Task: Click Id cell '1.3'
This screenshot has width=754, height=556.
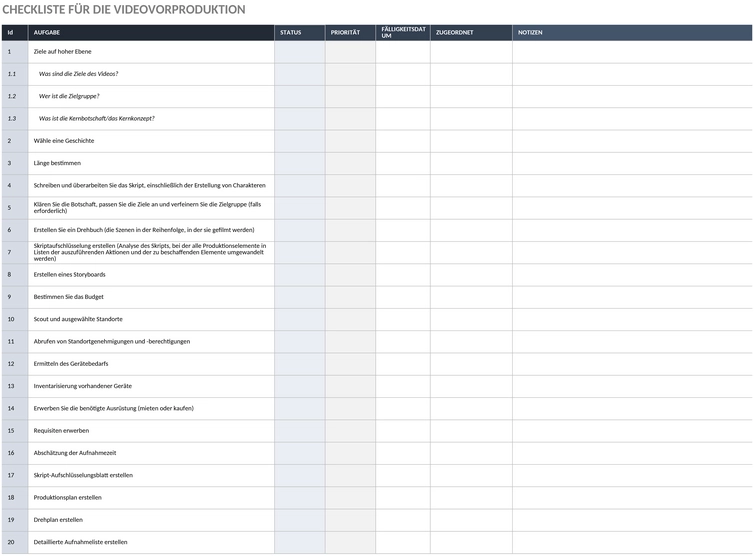Action: (15, 118)
